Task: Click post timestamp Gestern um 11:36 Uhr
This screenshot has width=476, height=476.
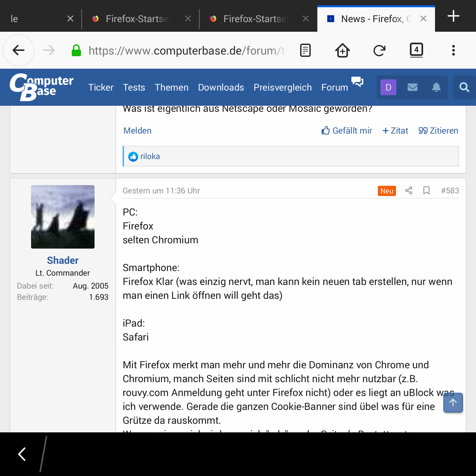Action: click(x=161, y=191)
